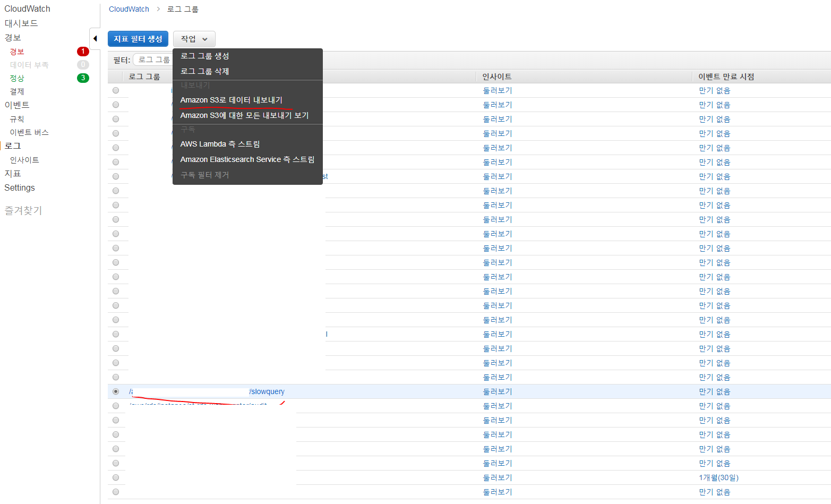This screenshot has width=831, height=504.
Task: Click the gray 데이터 부족 count badge 0
Action: (83, 65)
